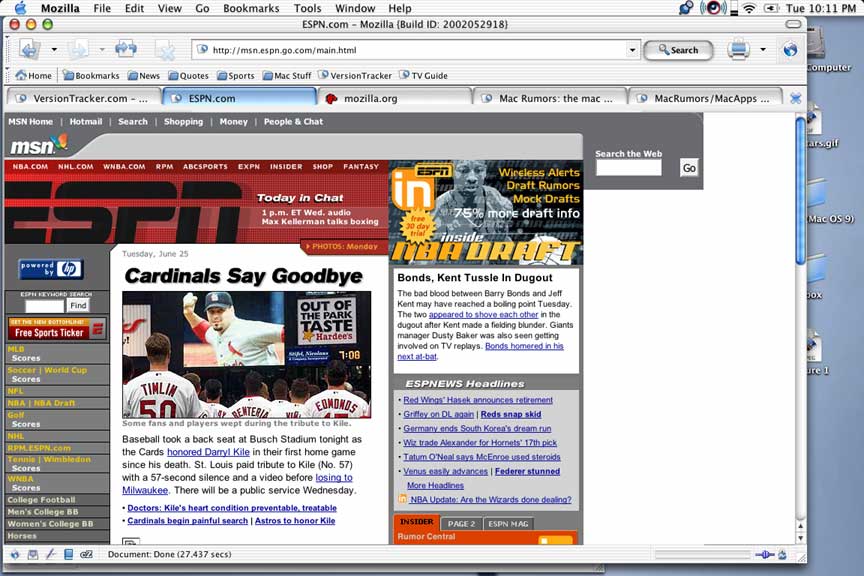Click the Address Book icon in status bar

click(68, 555)
